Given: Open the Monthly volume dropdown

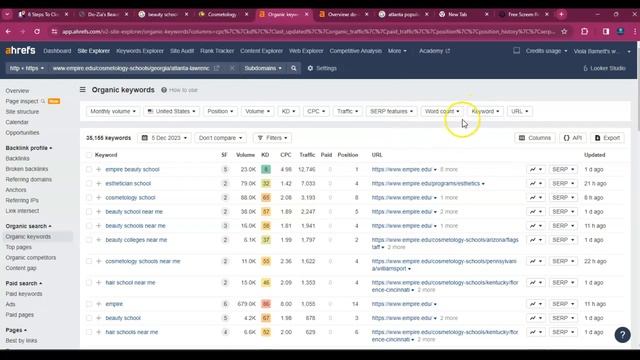Looking at the screenshot, I should pos(113,111).
